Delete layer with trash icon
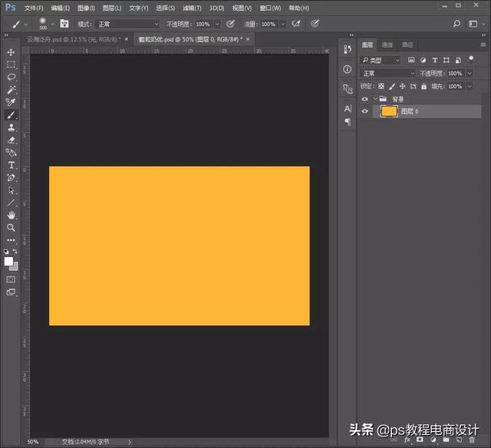491x448 pixels. point(472,440)
